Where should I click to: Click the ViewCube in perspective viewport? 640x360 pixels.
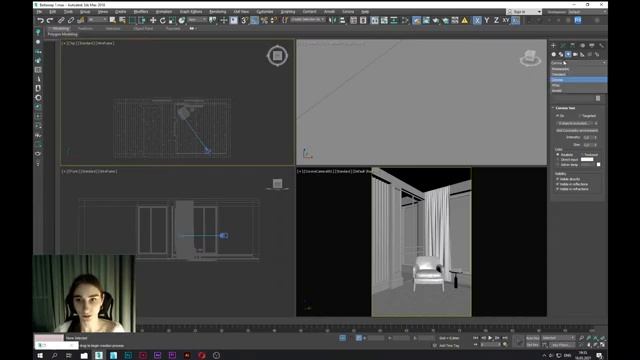click(530, 58)
